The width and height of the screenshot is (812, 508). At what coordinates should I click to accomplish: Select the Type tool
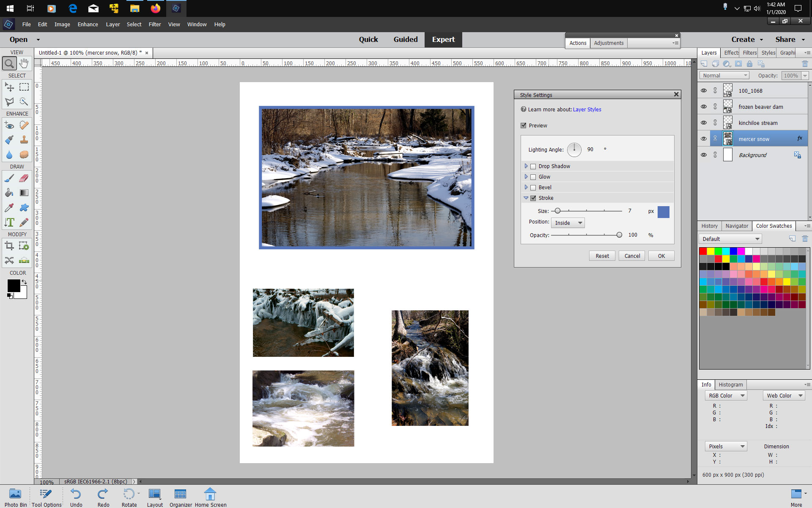click(9, 222)
